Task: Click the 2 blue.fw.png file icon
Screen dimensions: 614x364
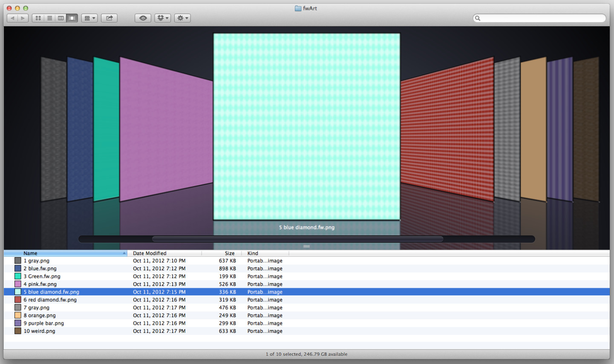Action: click(18, 268)
